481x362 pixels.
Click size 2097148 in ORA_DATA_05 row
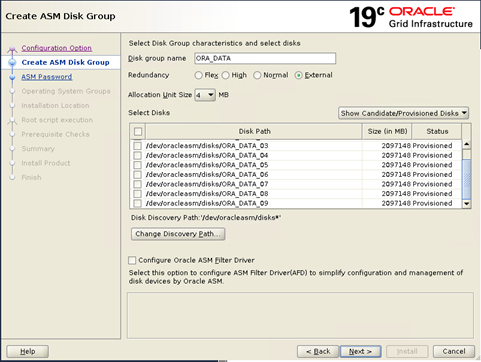(x=396, y=165)
